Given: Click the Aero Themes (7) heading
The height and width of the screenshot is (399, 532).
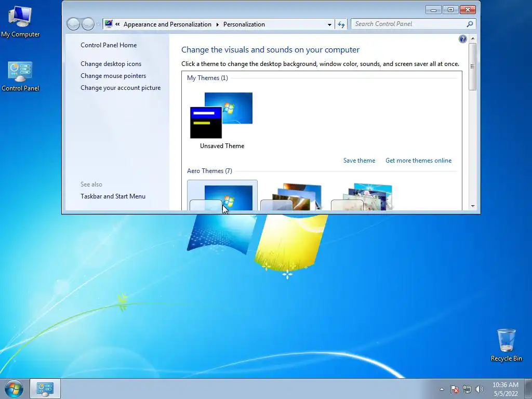Looking at the screenshot, I should [x=209, y=170].
